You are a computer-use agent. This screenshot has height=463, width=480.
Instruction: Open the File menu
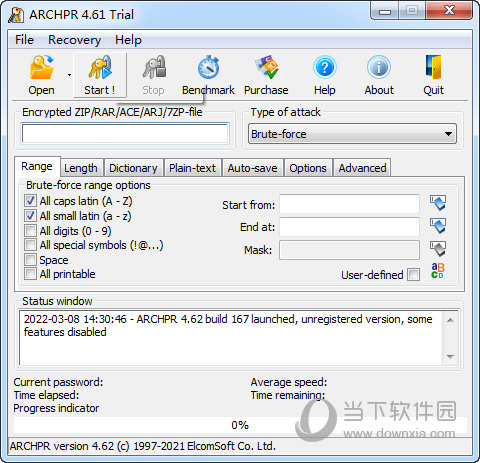pos(24,40)
